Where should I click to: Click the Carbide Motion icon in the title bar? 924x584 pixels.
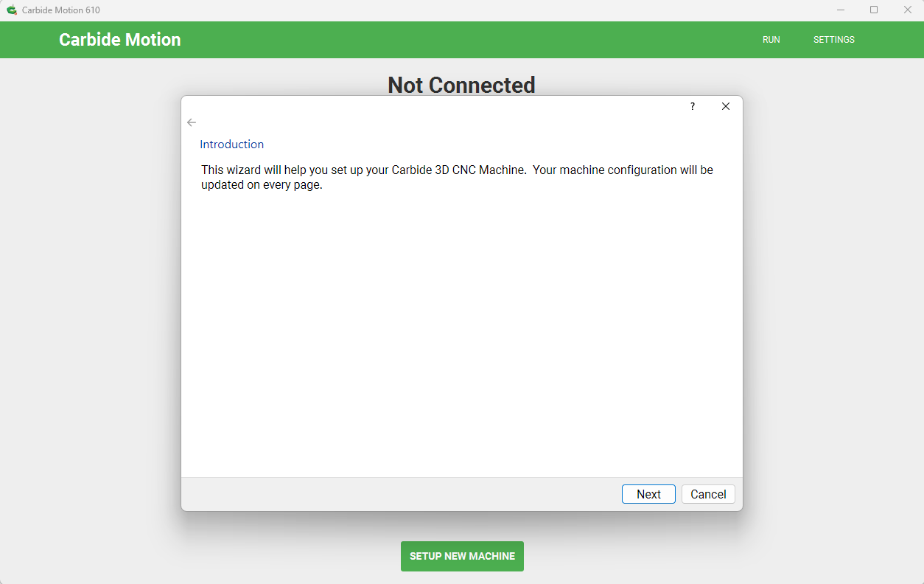point(11,10)
